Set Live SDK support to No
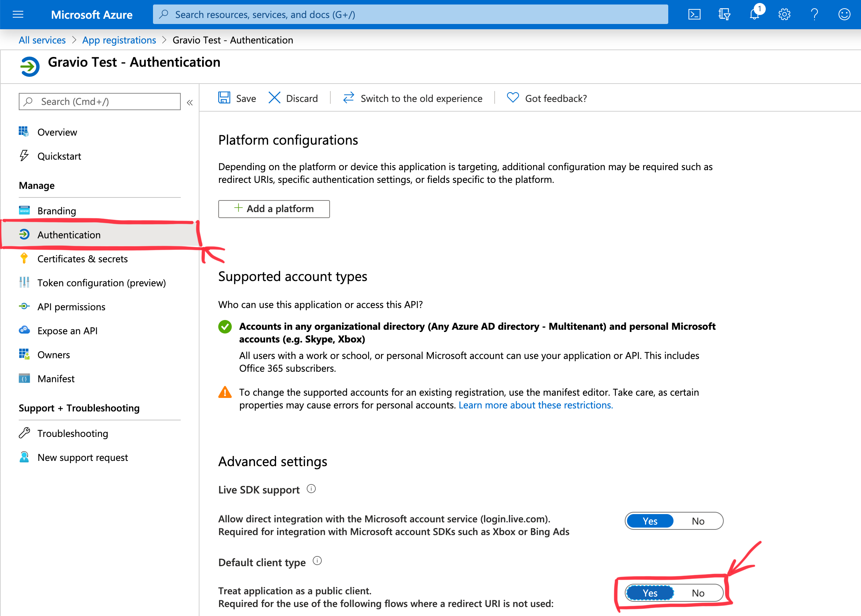861x616 pixels. [698, 521]
